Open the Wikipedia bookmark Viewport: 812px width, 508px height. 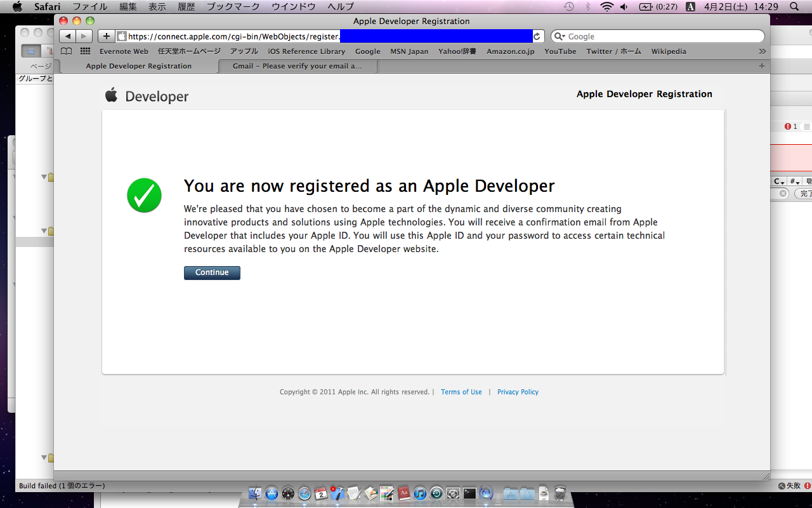tap(669, 51)
